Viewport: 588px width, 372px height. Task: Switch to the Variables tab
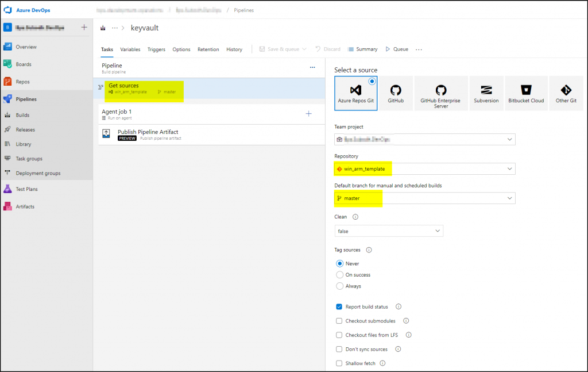[130, 49]
